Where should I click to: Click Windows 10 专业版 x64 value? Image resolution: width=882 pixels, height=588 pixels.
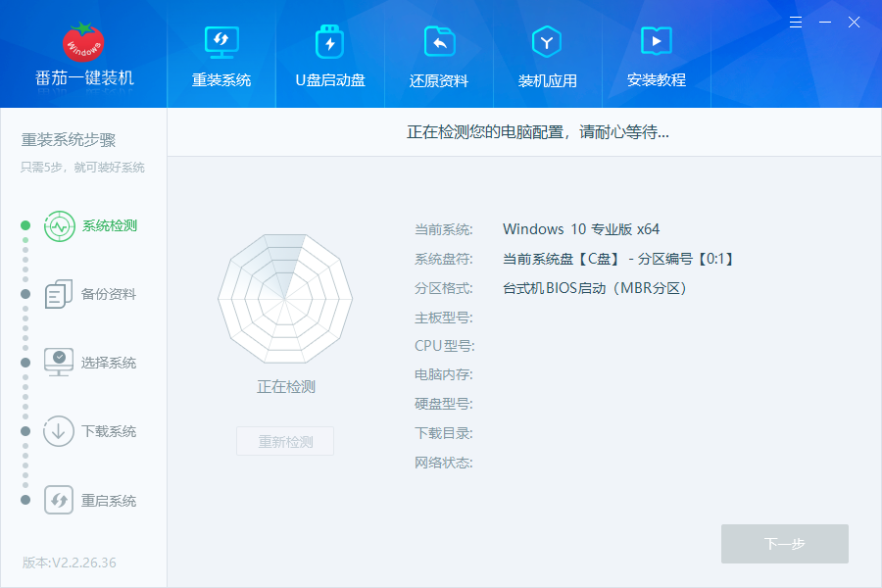coord(581,229)
